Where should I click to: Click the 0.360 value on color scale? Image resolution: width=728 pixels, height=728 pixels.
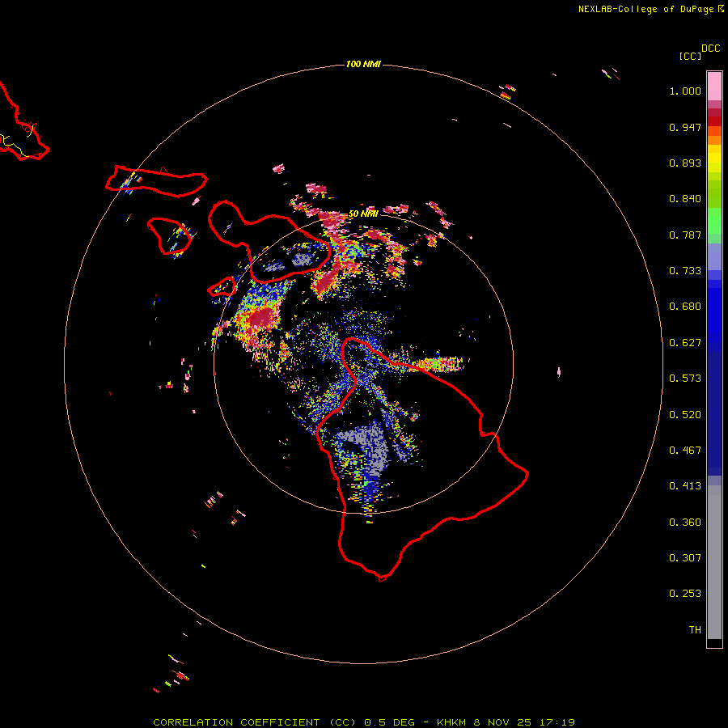click(x=685, y=523)
